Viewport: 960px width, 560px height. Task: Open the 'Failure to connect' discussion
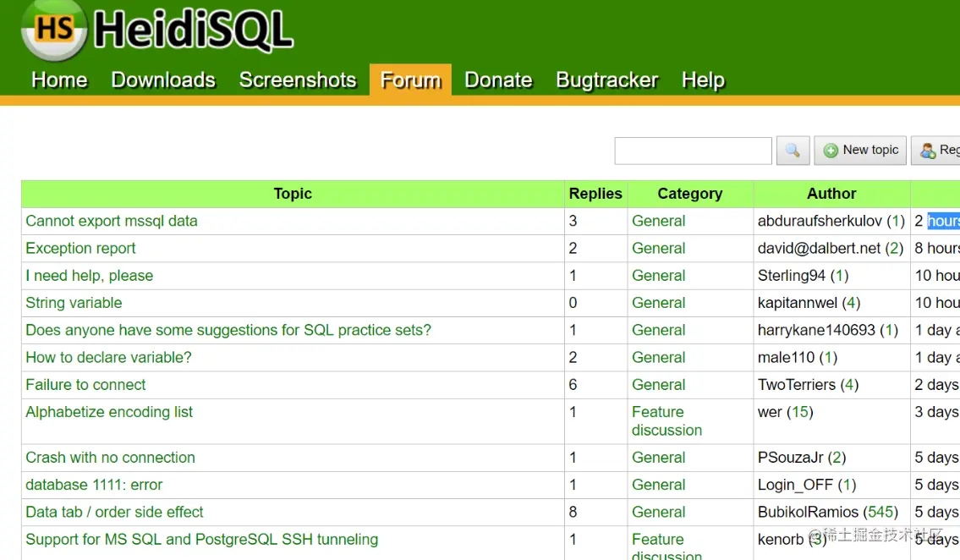tap(85, 384)
